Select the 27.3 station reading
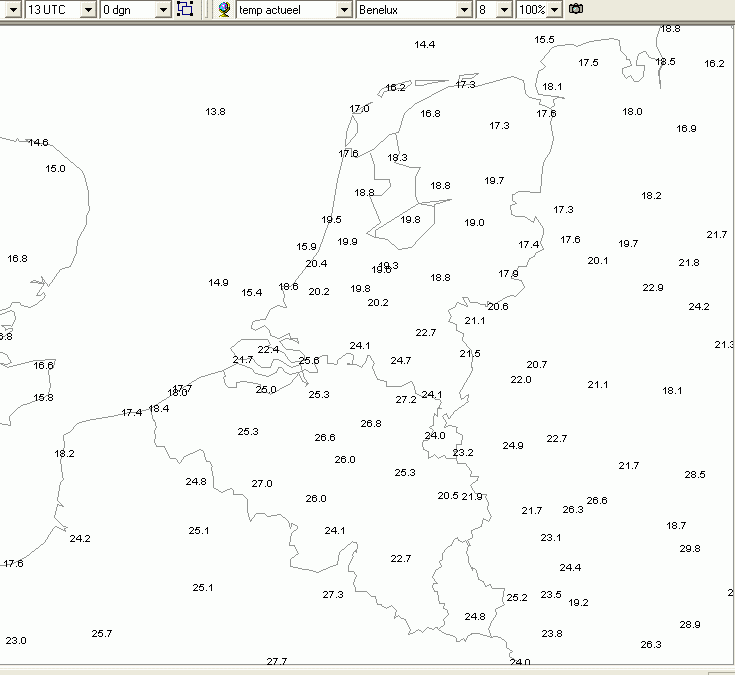Viewport: 735px width, 675px height. (x=333, y=594)
